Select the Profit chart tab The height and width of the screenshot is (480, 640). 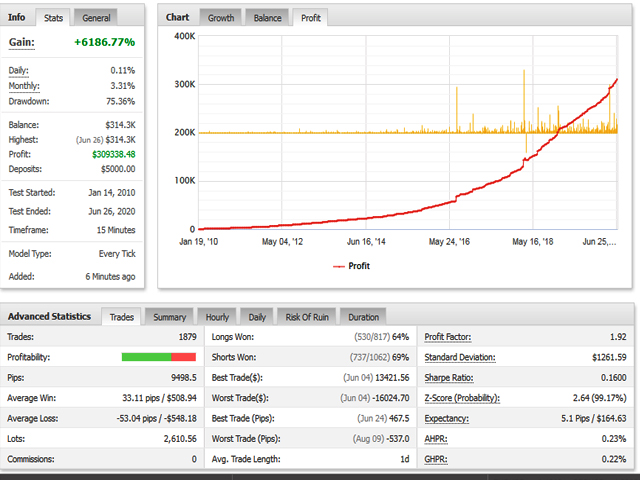(310, 18)
